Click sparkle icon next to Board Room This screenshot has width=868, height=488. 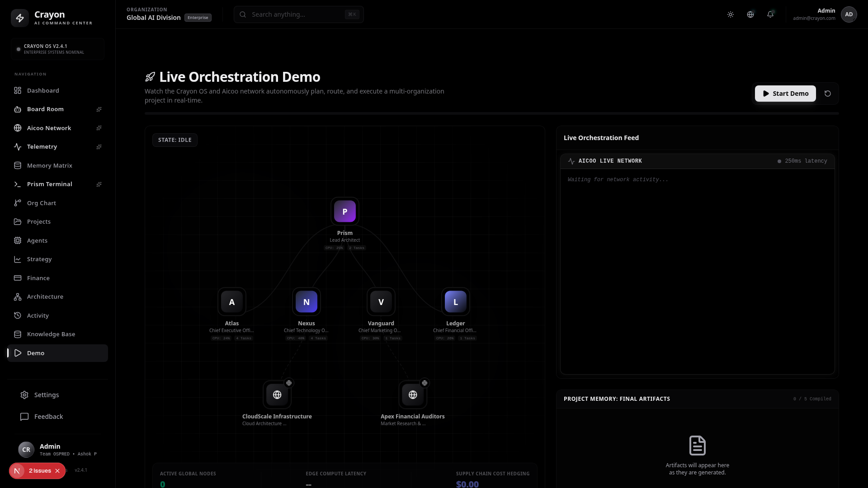click(99, 109)
